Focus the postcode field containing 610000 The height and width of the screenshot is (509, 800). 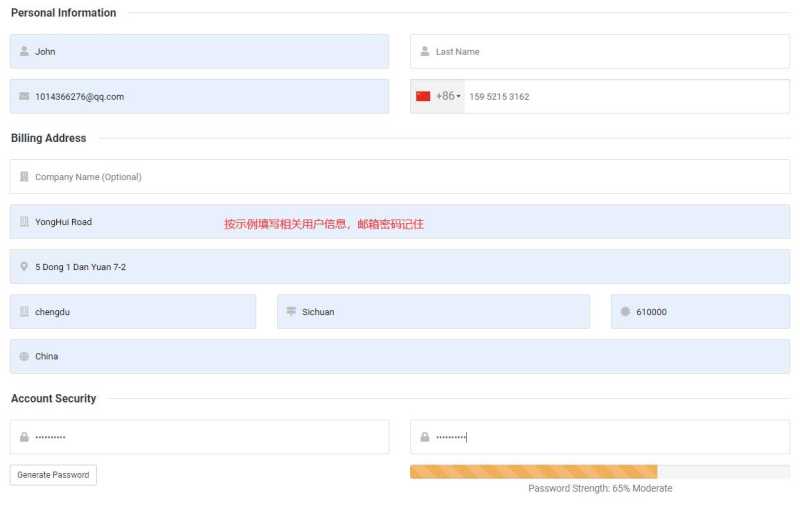701,311
